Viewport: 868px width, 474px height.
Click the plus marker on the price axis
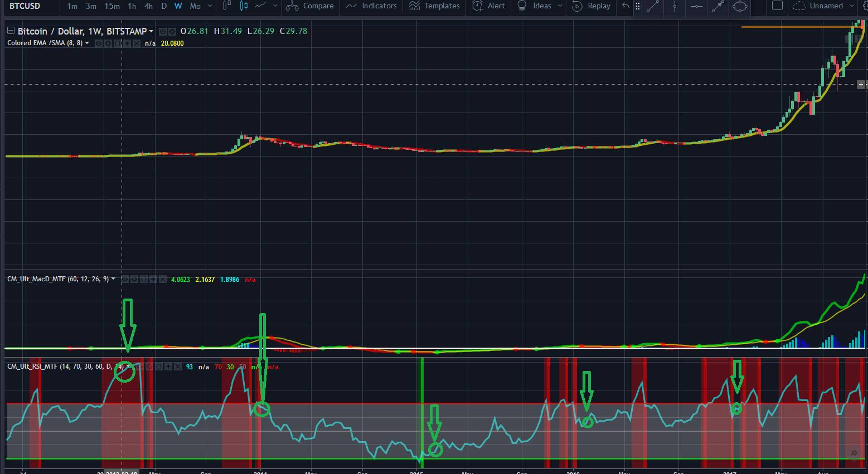(861, 85)
